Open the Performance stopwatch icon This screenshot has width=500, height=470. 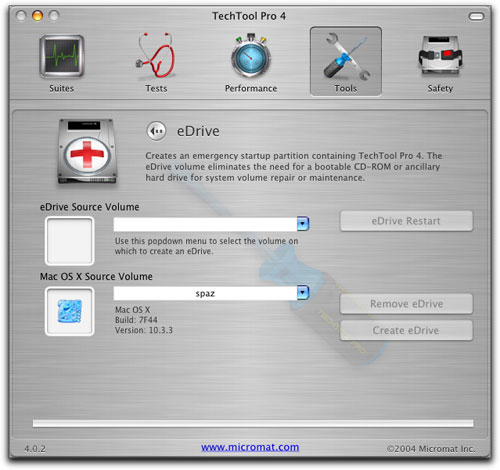251,55
